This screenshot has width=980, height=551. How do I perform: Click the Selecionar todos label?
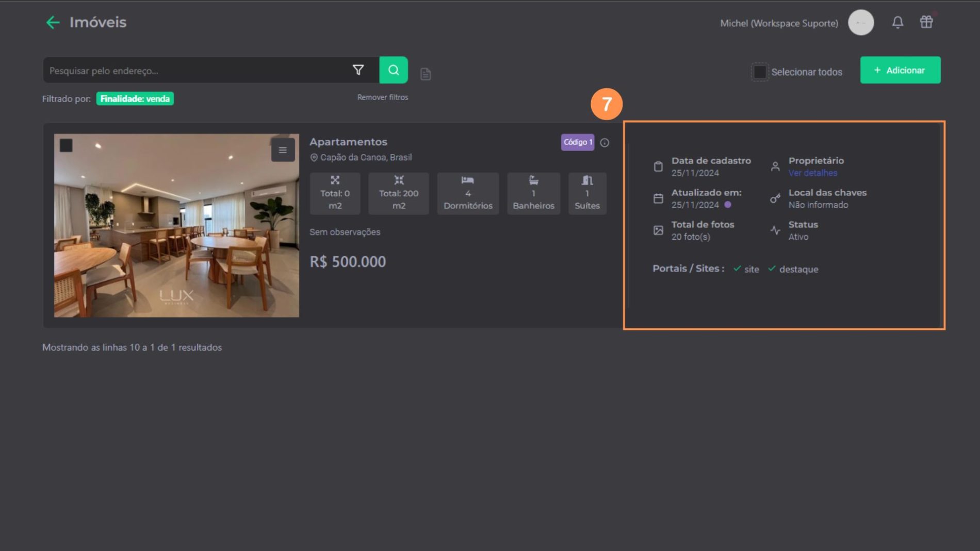[x=807, y=72]
